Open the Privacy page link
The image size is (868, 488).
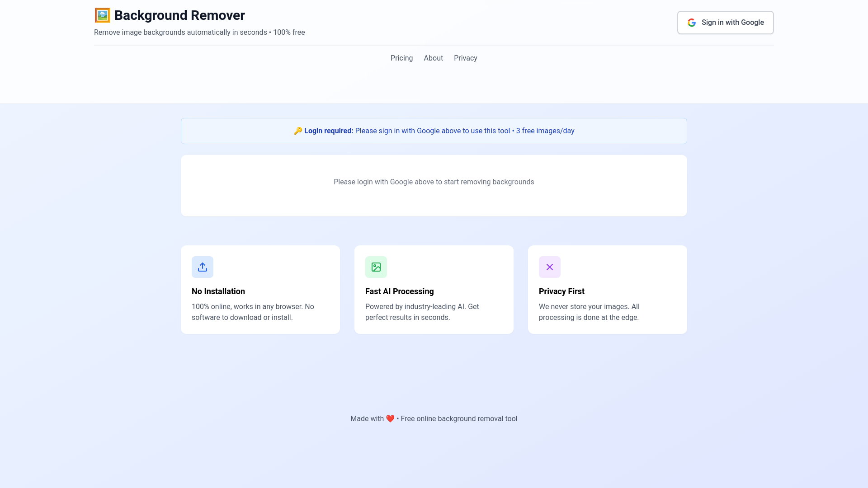466,58
